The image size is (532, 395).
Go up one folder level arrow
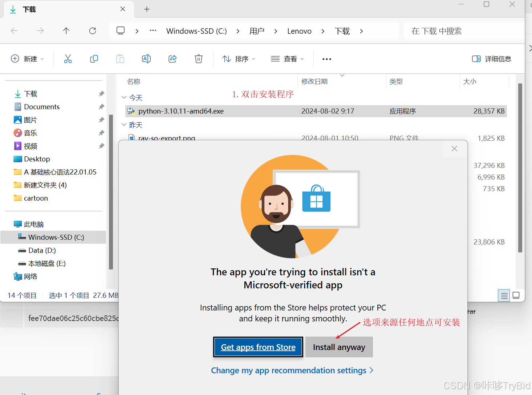(66, 31)
